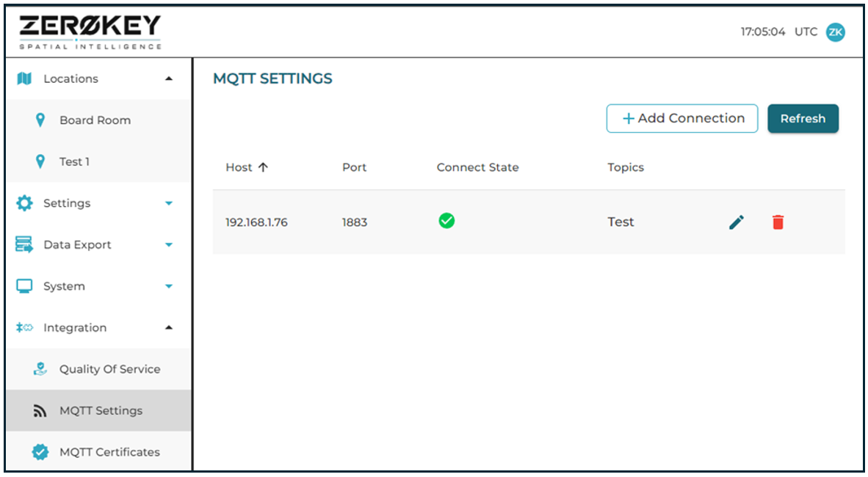Screen dimensions: 868x477
Task: Click the MQTT Settings broadcast icon
Action: point(40,410)
